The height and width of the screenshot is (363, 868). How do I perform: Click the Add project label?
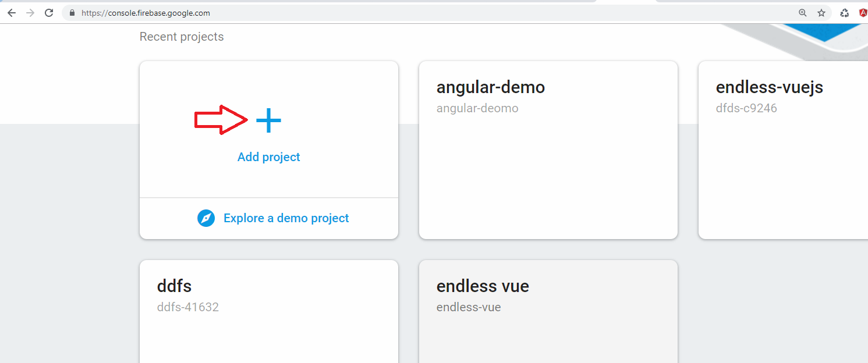click(268, 157)
